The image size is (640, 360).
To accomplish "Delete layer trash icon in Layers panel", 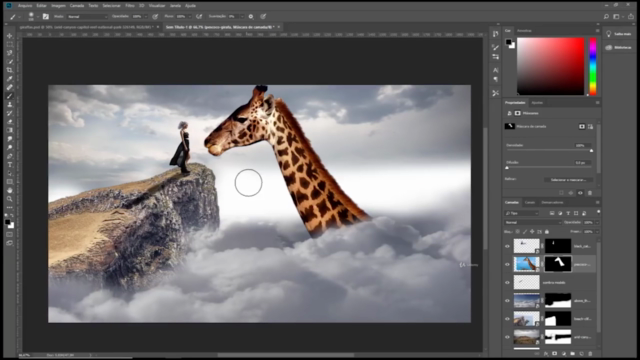I will click(590, 353).
